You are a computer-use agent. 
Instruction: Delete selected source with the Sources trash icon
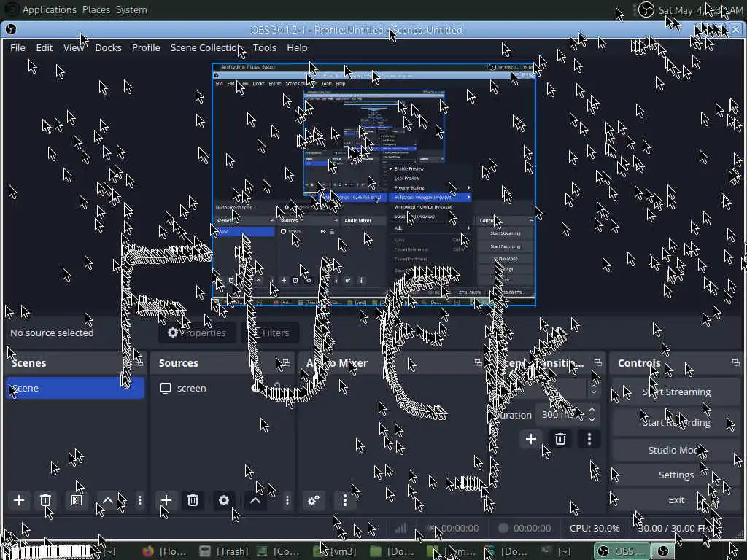193,500
